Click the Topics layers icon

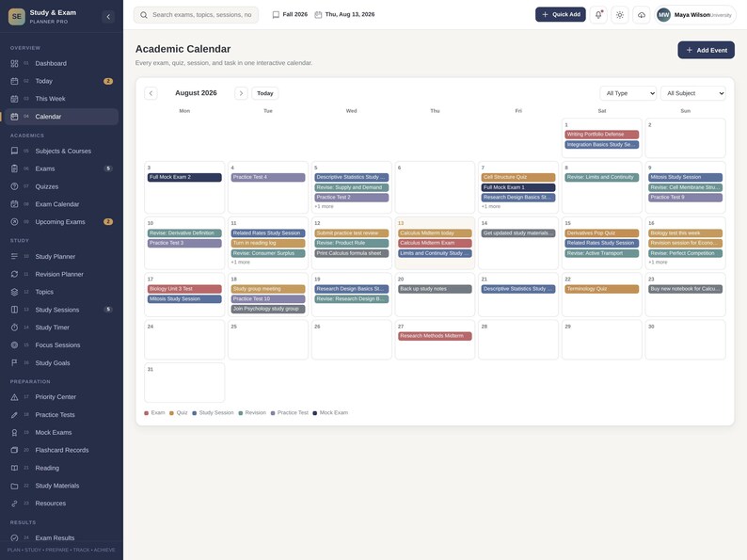(14, 292)
